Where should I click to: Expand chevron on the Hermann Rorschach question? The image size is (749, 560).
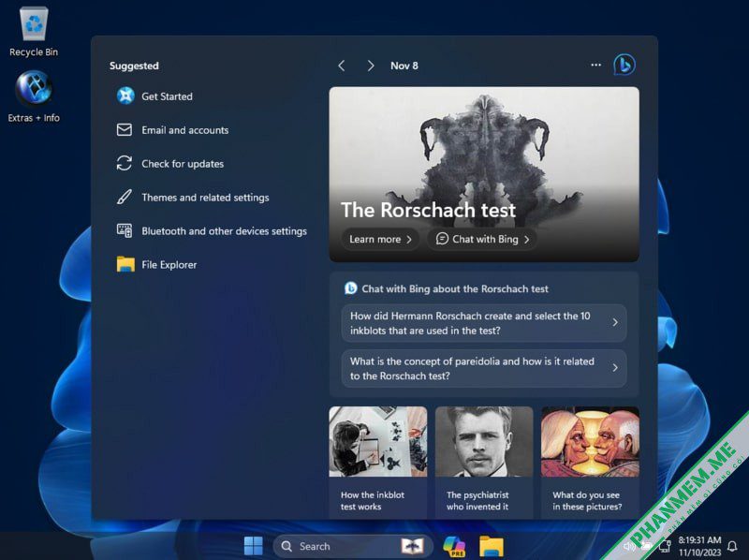[x=615, y=322]
